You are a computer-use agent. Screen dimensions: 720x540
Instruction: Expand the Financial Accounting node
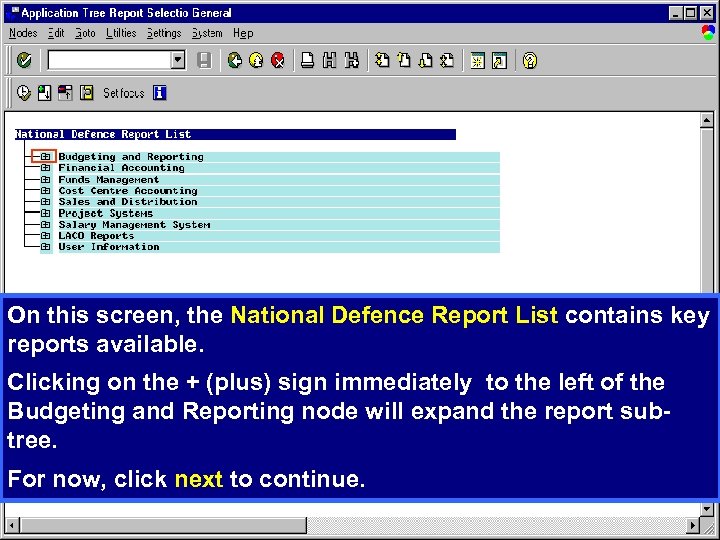click(45, 168)
